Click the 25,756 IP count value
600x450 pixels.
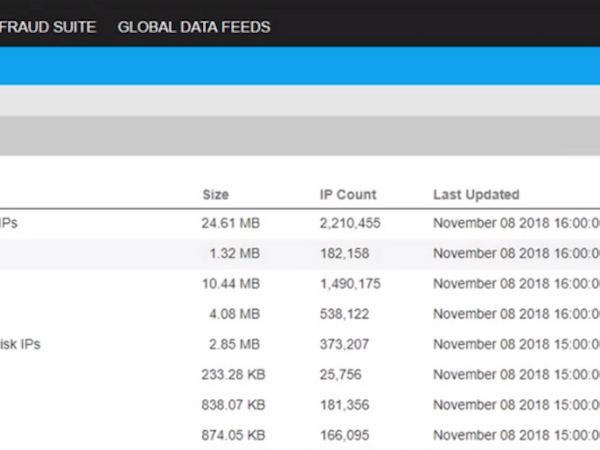[x=341, y=374]
